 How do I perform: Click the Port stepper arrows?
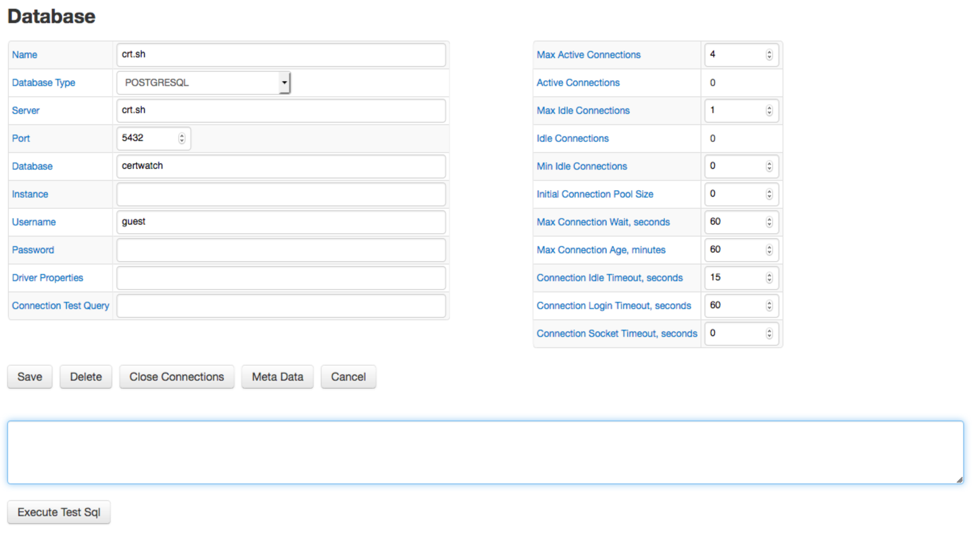[182, 138]
